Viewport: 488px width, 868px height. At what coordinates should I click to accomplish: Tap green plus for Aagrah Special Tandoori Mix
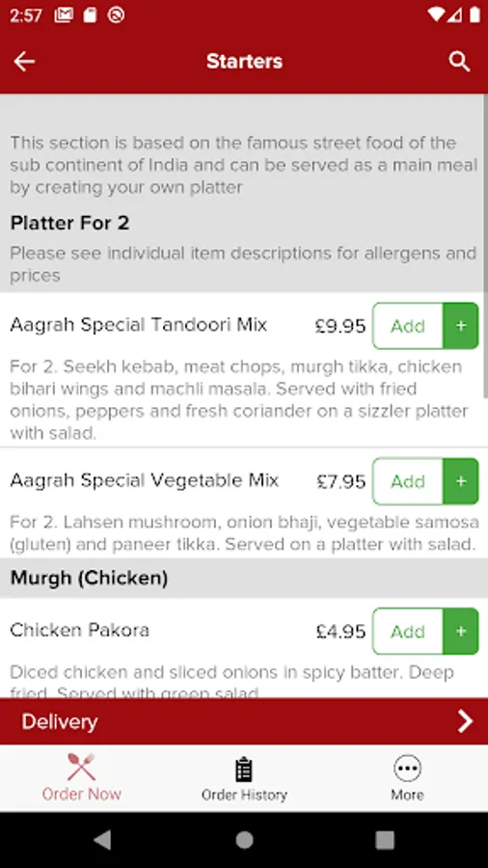click(x=461, y=326)
